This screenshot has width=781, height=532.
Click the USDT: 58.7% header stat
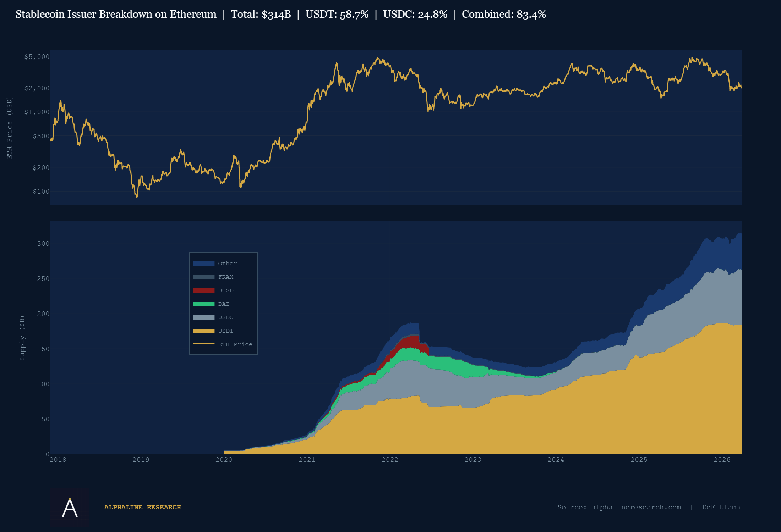pyautogui.click(x=337, y=15)
